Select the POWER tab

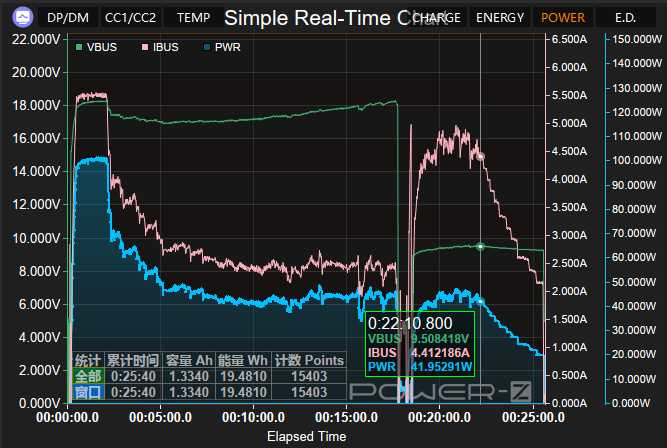click(563, 17)
